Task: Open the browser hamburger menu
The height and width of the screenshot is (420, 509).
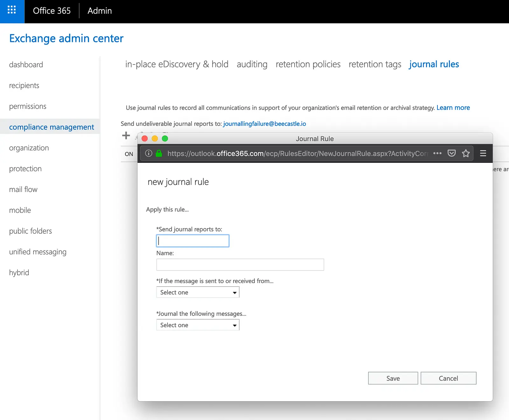Action: point(483,153)
